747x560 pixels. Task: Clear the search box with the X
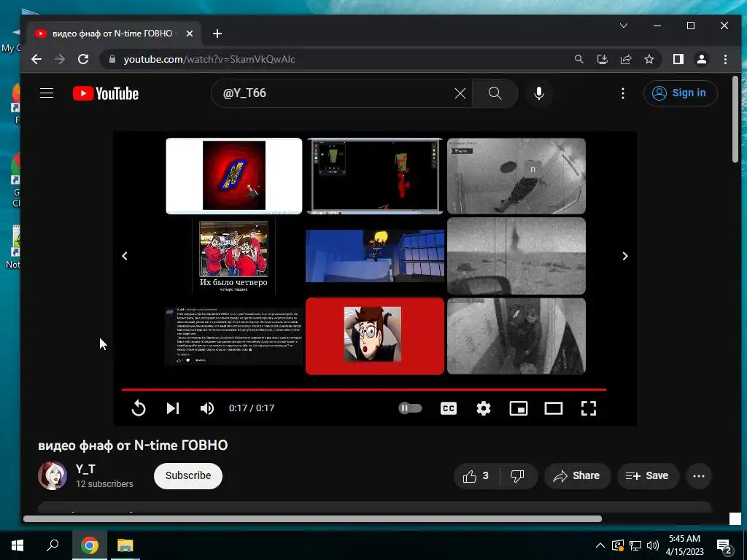tap(460, 93)
